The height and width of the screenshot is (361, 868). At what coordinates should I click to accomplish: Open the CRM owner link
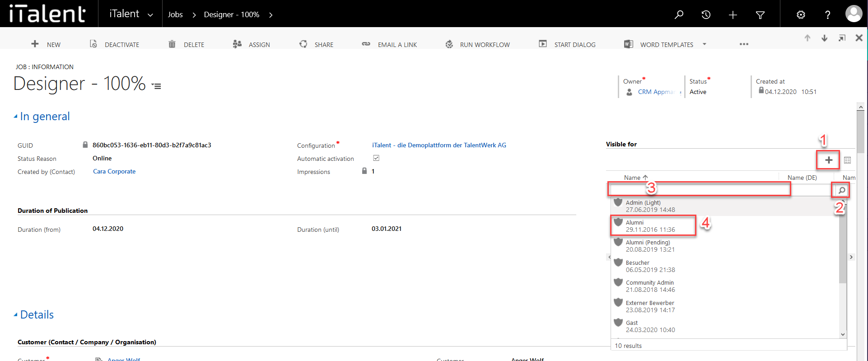(x=656, y=92)
